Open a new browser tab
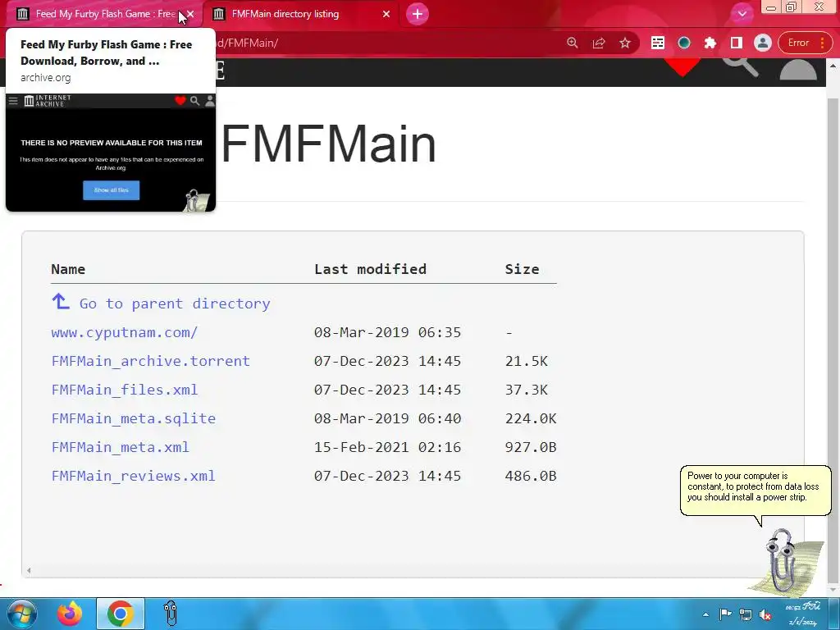Viewport: 840px width, 630px height. click(418, 14)
